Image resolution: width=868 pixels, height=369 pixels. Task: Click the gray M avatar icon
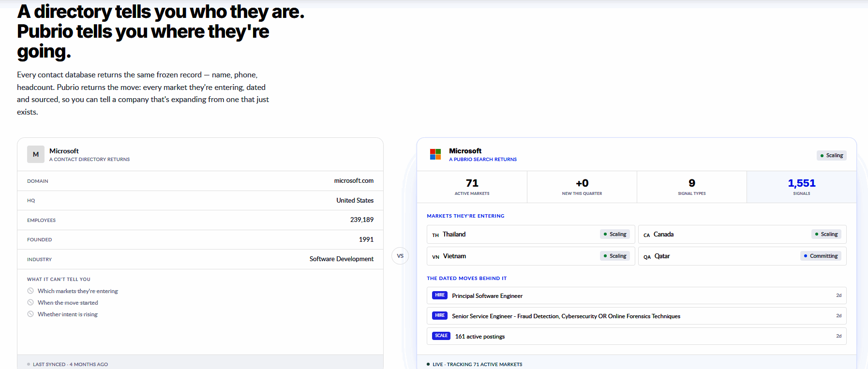36,154
